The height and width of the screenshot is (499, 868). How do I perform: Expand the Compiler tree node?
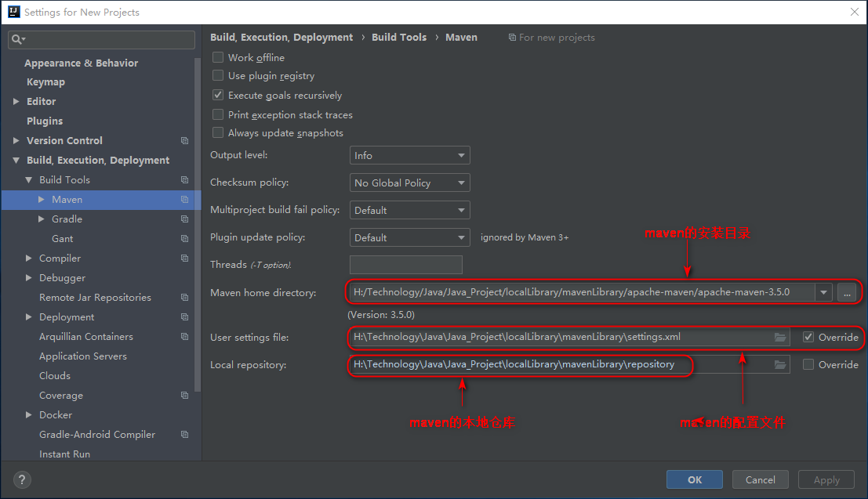point(29,259)
